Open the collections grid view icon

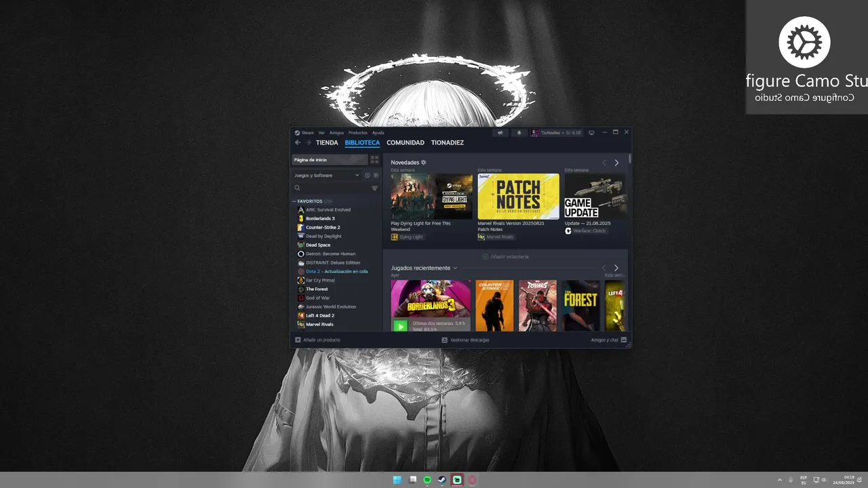coord(374,160)
